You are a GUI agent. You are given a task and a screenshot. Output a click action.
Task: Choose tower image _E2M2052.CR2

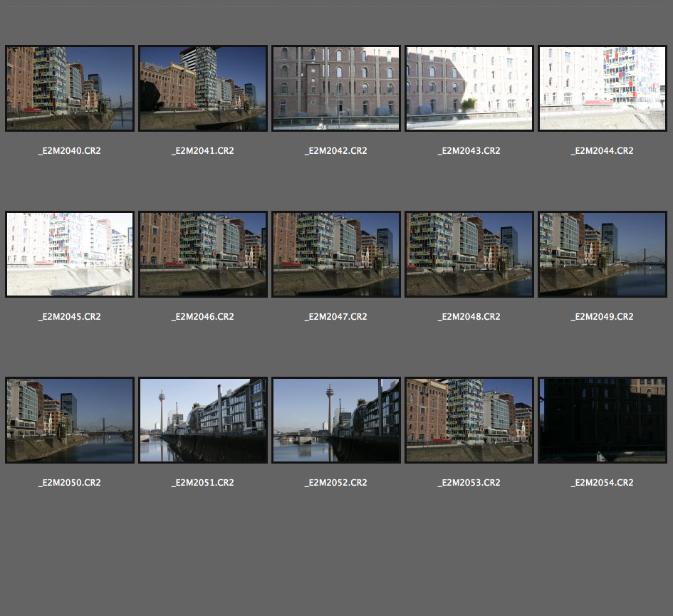click(336, 420)
